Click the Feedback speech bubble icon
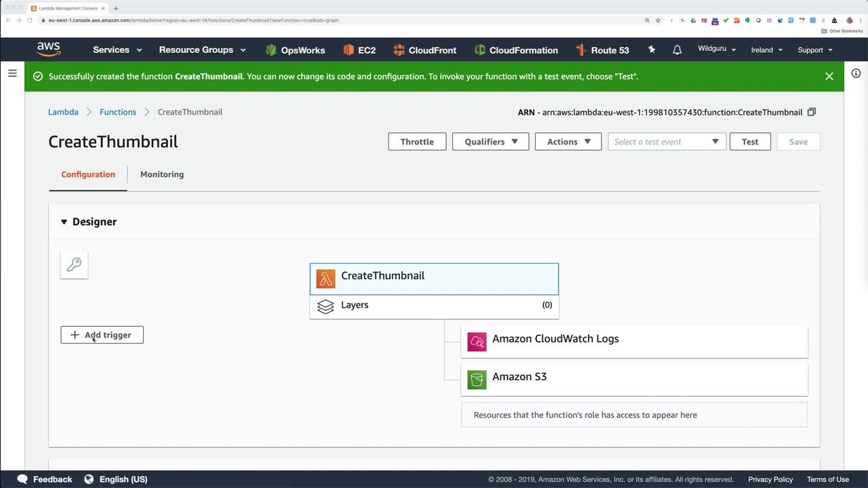The width and height of the screenshot is (868, 488). tap(22, 479)
